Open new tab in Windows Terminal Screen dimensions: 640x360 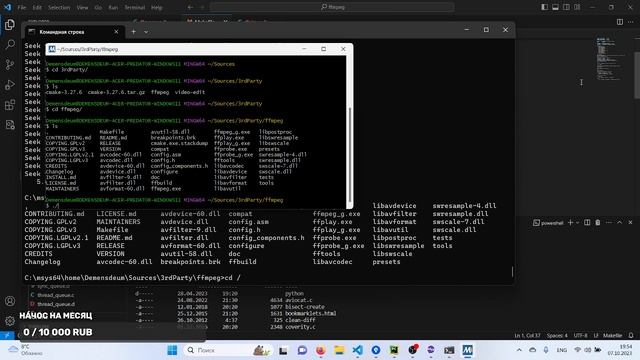tap(133, 32)
